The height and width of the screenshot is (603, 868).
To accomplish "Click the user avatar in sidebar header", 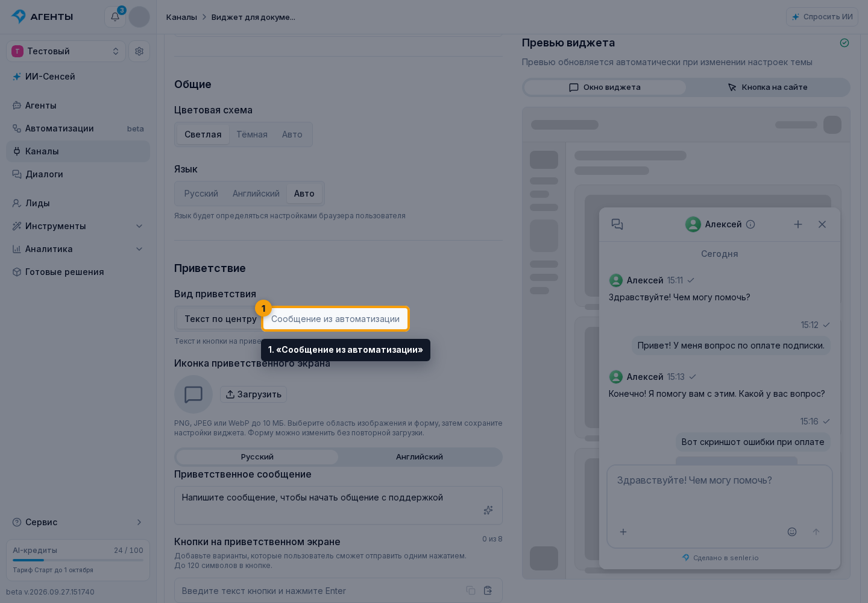I will pyautogui.click(x=139, y=17).
